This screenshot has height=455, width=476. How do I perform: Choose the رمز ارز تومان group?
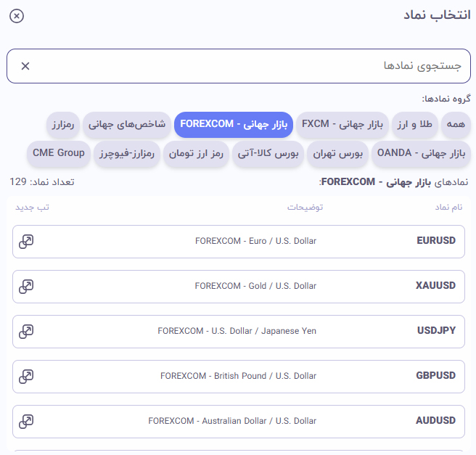tap(197, 154)
